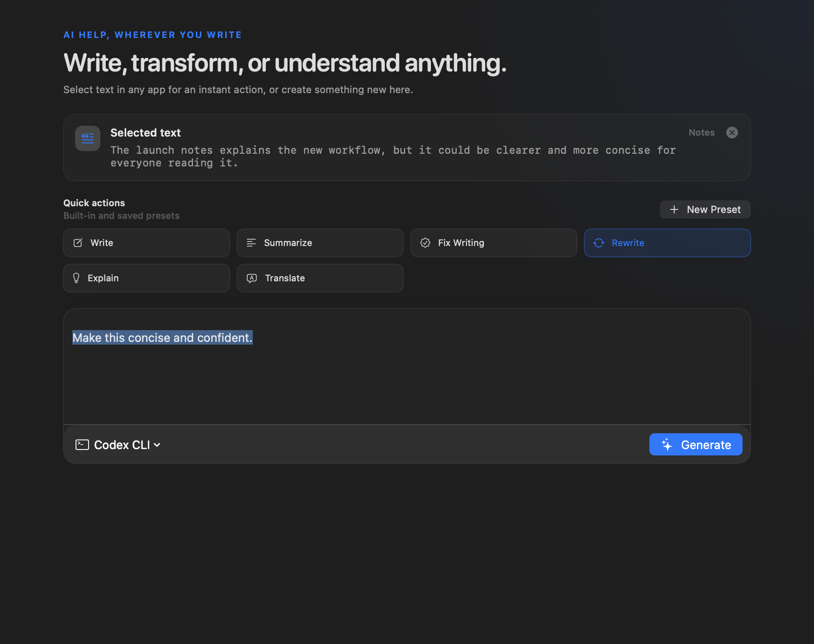Click the Quick actions heading
814x644 pixels.
(94, 203)
